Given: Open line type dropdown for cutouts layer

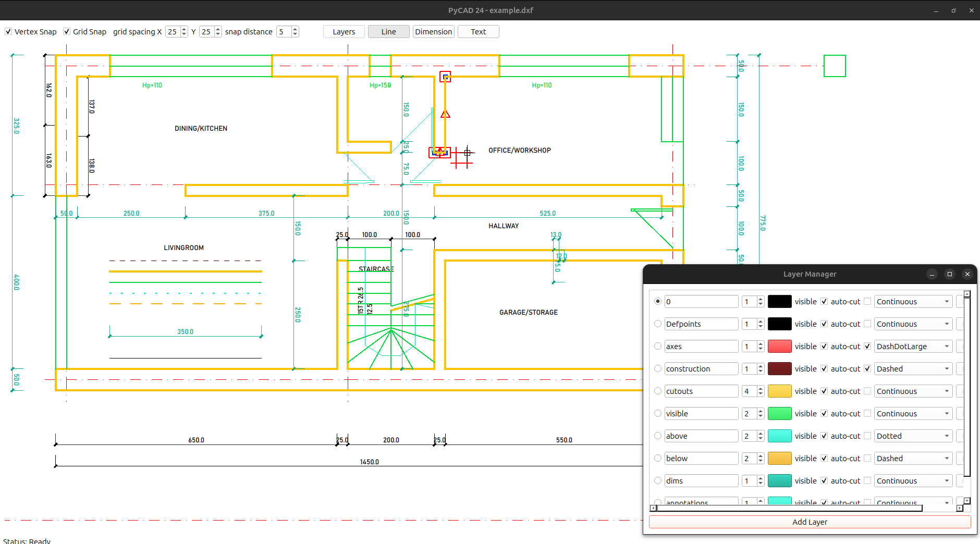Looking at the screenshot, I should pos(913,391).
